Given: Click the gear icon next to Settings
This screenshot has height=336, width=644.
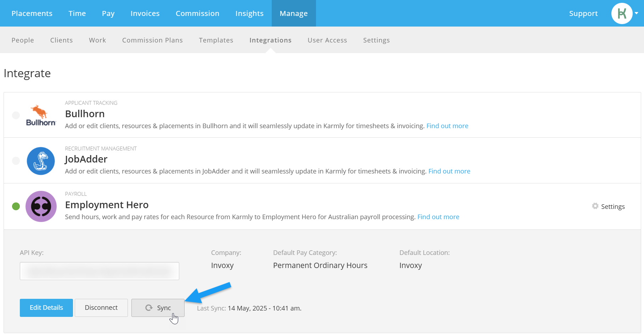Looking at the screenshot, I should (595, 206).
